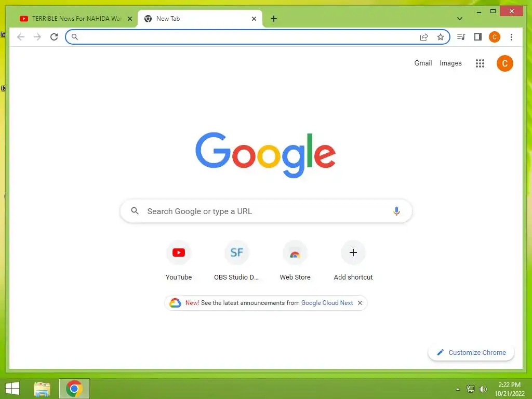Image resolution: width=532 pixels, height=399 pixels.
Task: Open the Gmail link
Action: coord(423,63)
